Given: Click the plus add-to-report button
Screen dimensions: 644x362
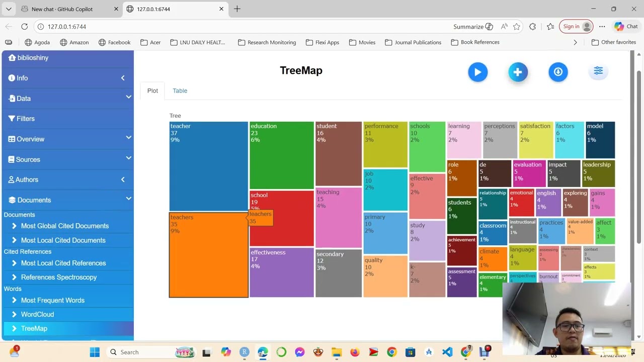Looking at the screenshot, I should coord(518,72).
